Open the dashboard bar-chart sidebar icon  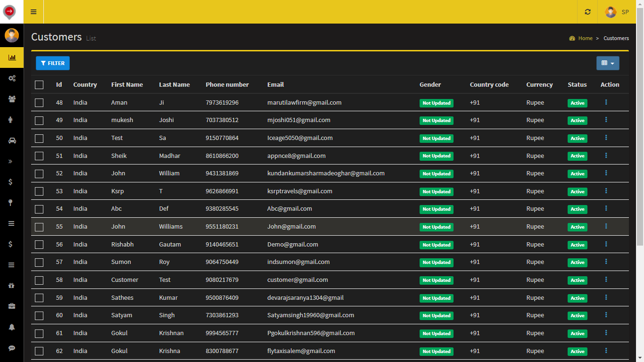(12, 58)
